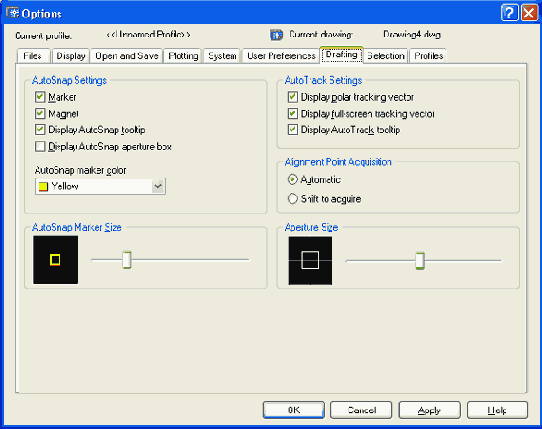Click the AutoSnap marker size preview
Screen dimensions: 542x429
click(x=56, y=260)
